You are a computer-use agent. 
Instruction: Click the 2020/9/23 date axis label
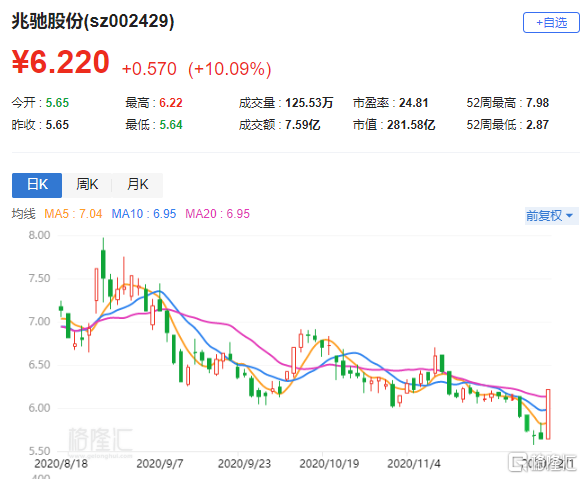(x=244, y=464)
